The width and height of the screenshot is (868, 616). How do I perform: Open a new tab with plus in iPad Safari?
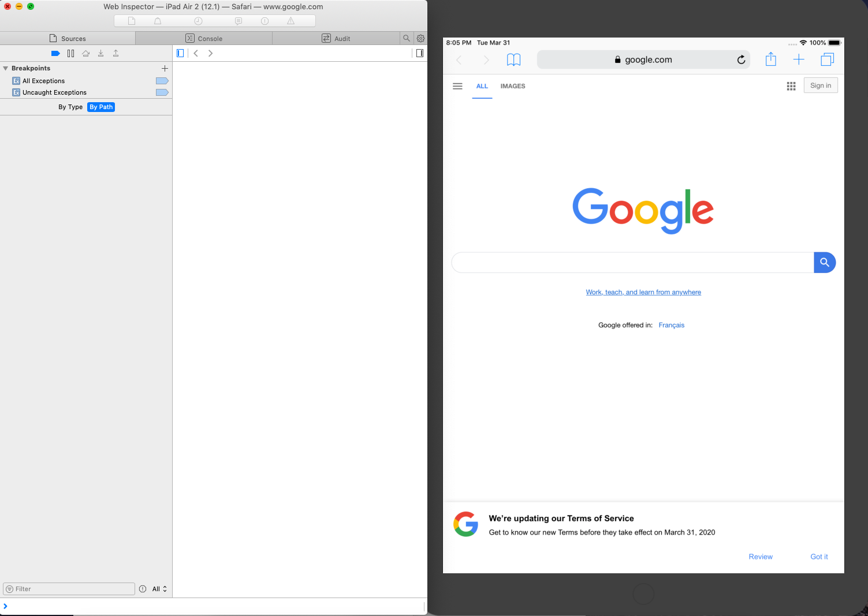tap(799, 59)
